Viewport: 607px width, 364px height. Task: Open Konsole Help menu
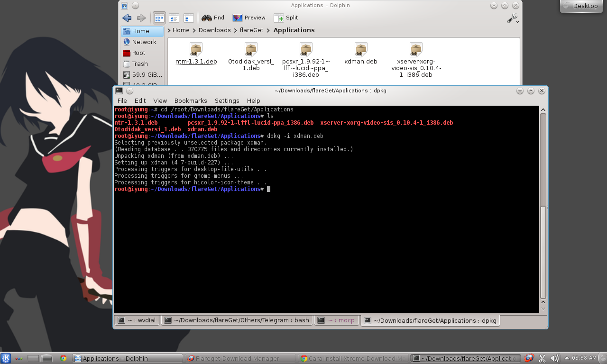(x=253, y=101)
